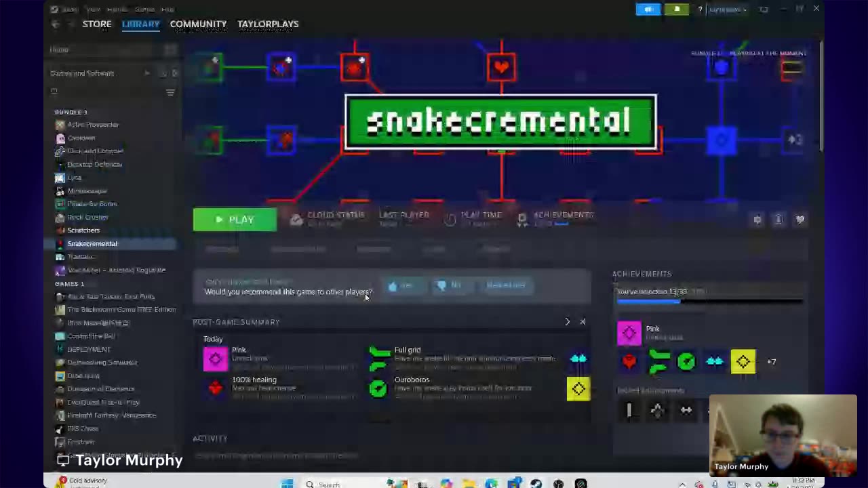Screen dimensions: 868x488
Task: Open library Home
Action: pyautogui.click(x=59, y=49)
